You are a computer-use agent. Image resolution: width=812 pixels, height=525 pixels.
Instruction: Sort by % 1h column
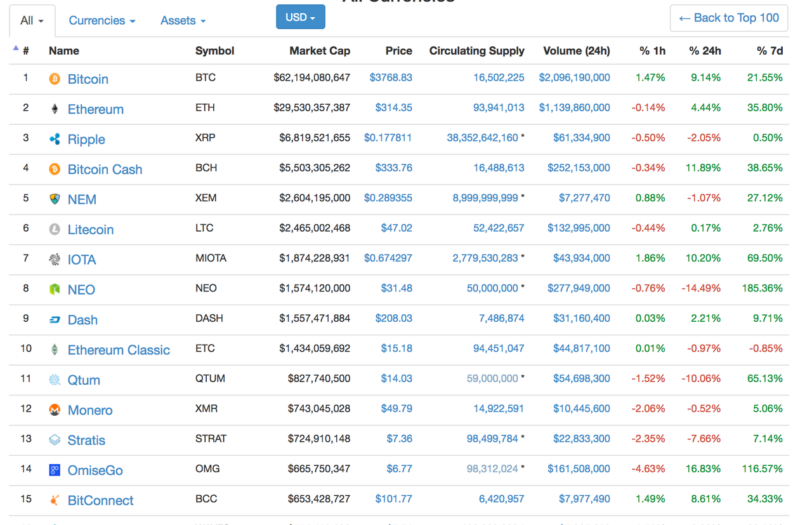click(x=652, y=51)
